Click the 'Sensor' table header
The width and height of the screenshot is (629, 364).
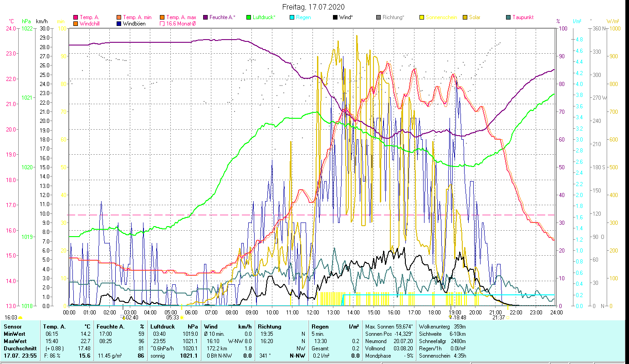point(12,327)
